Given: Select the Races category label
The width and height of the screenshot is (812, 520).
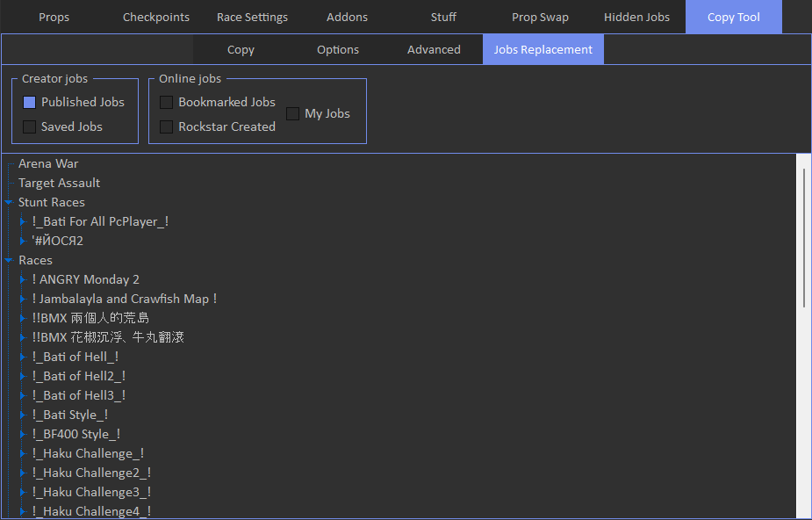Looking at the screenshot, I should 35,261.
